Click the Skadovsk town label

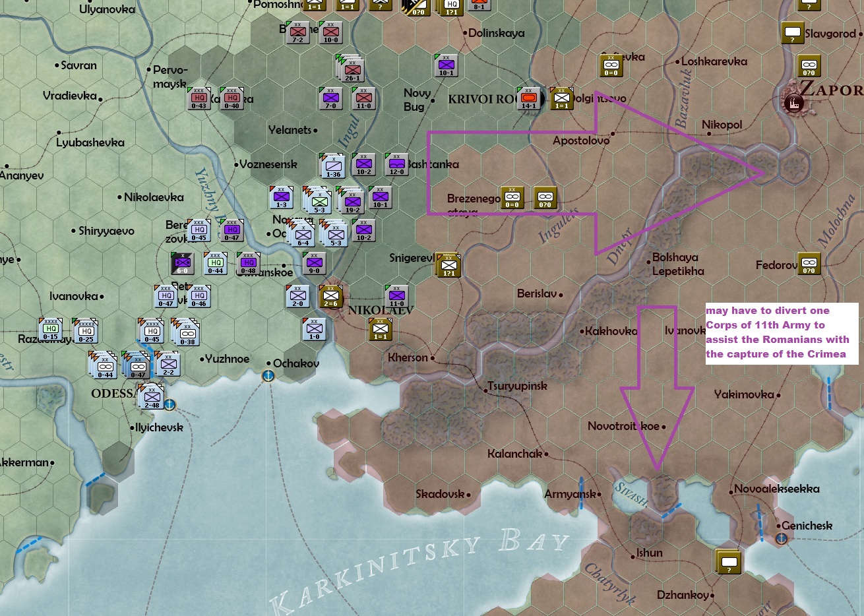coord(440,494)
